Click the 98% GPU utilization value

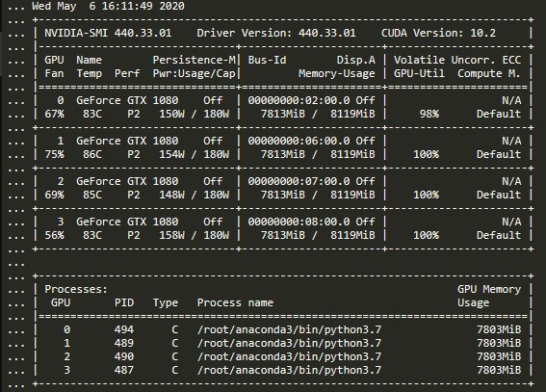tap(429, 114)
